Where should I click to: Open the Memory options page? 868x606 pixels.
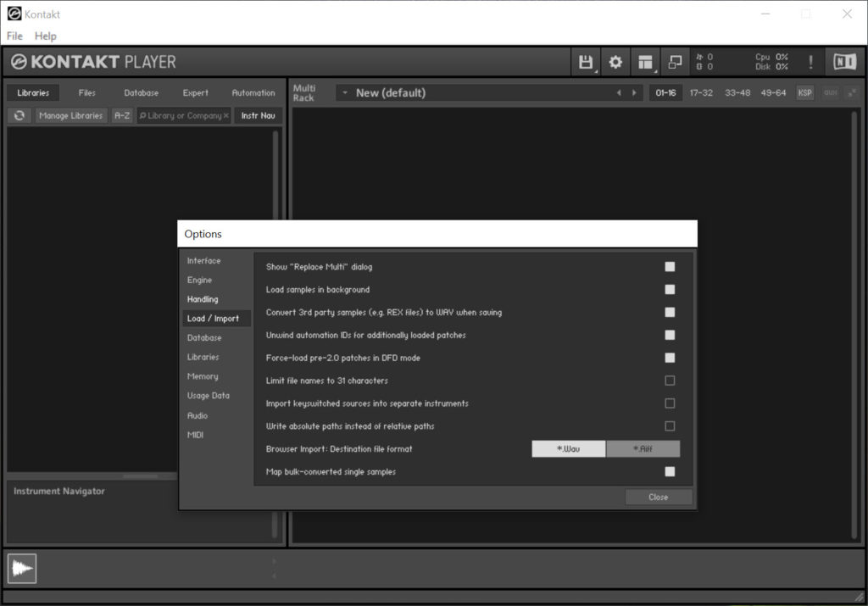[202, 376]
